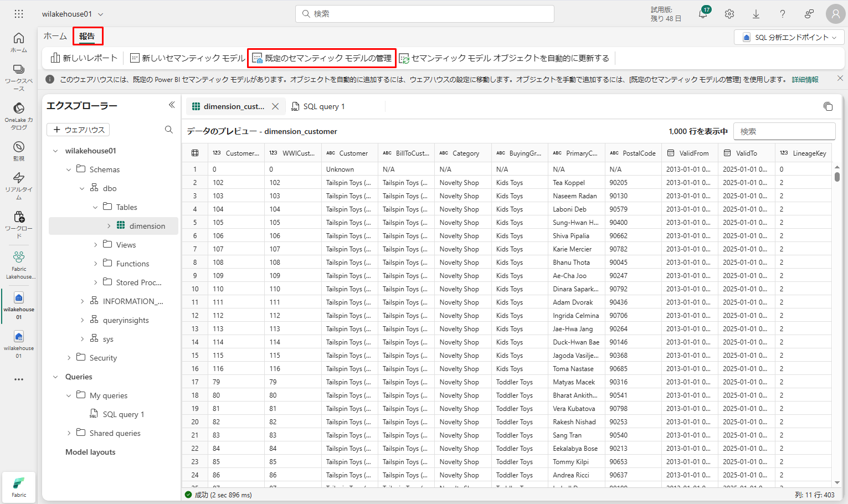Screen dimensions: 848x504
Task: Click 既定のセマンティック モデルの管理 button
Action: point(322,58)
